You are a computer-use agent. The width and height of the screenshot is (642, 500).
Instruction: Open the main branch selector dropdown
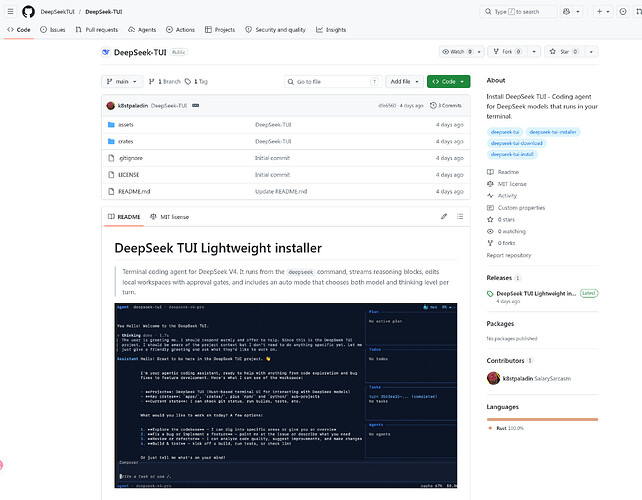tap(122, 81)
